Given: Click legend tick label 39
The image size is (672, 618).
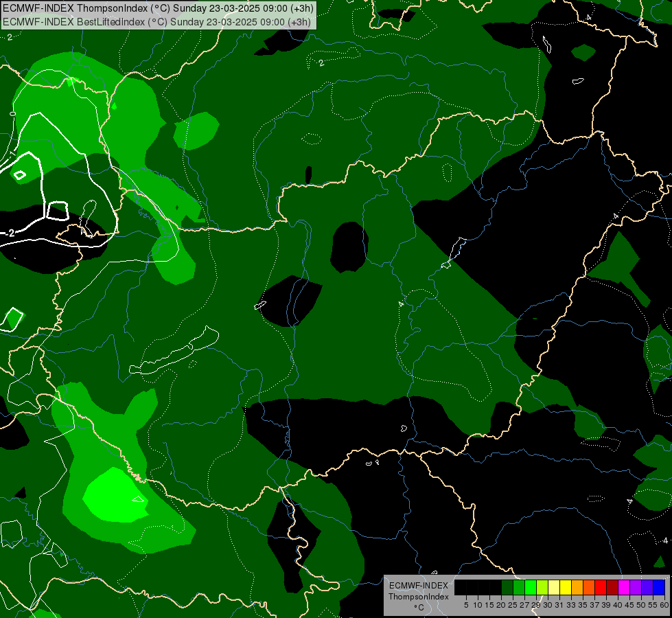Looking at the screenshot, I should 606,605.
